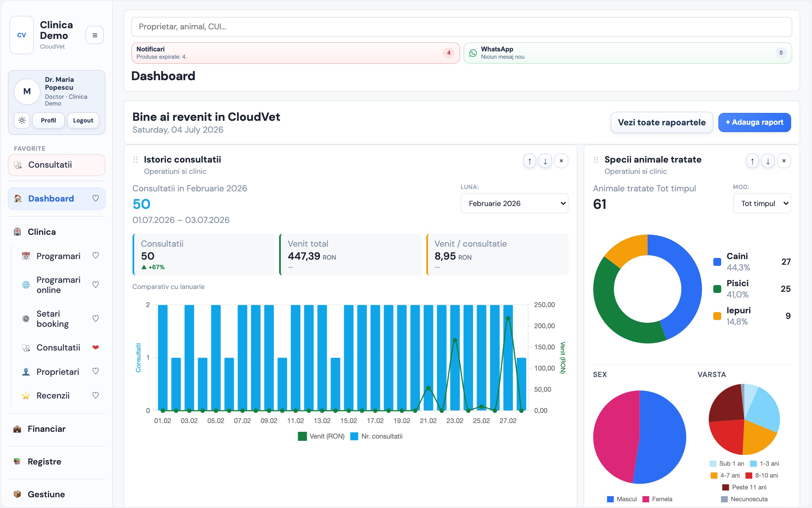Viewport: 812px width, 508px height.
Task: Favorite Programari online with its heart
Action: tap(96, 284)
